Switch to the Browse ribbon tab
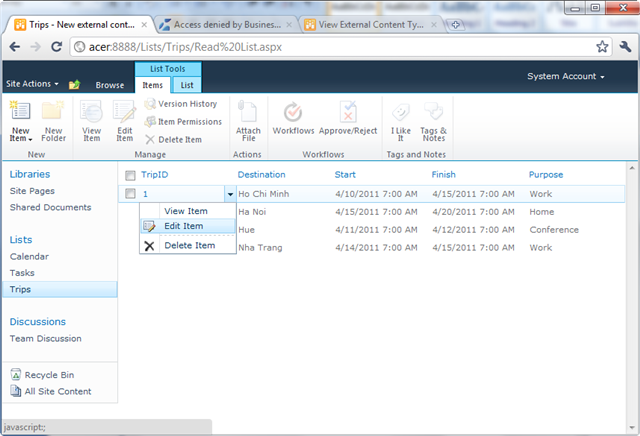 [x=110, y=85]
